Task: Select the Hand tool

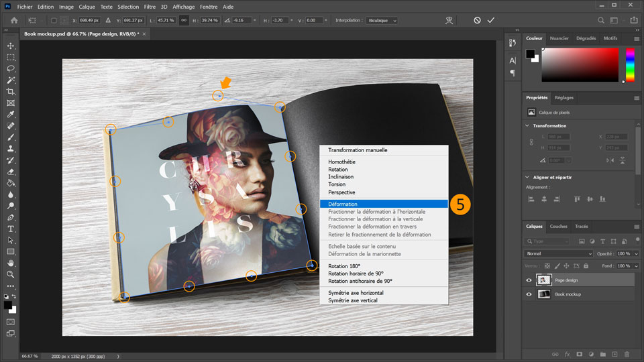Action: point(11,263)
